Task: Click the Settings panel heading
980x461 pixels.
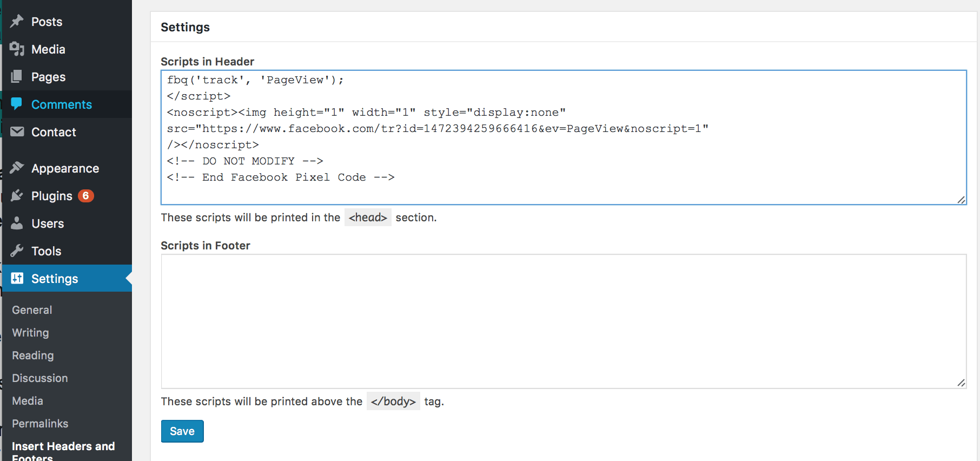Action: point(185,27)
